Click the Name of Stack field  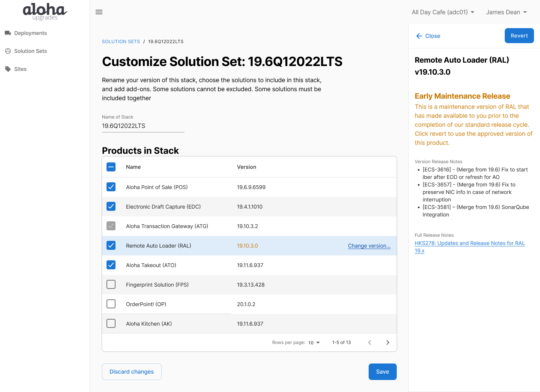point(143,126)
